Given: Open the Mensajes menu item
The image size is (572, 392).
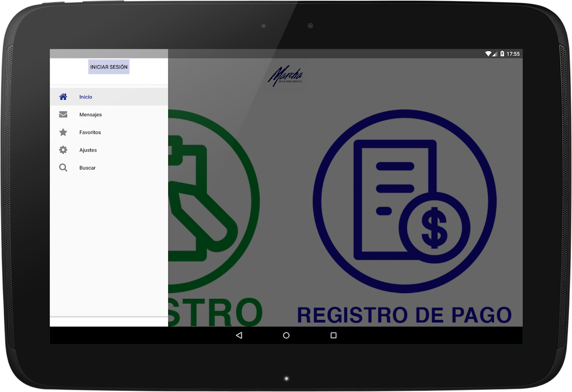Looking at the screenshot, I should (109, 114).
